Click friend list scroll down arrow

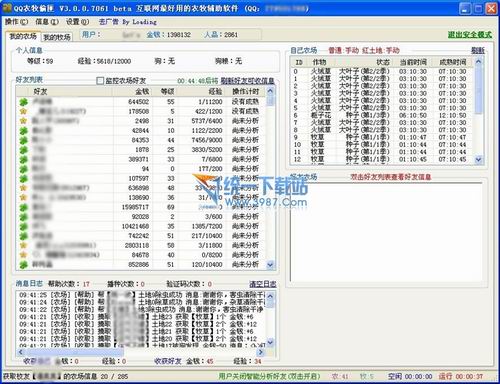[x=270, y=265]
